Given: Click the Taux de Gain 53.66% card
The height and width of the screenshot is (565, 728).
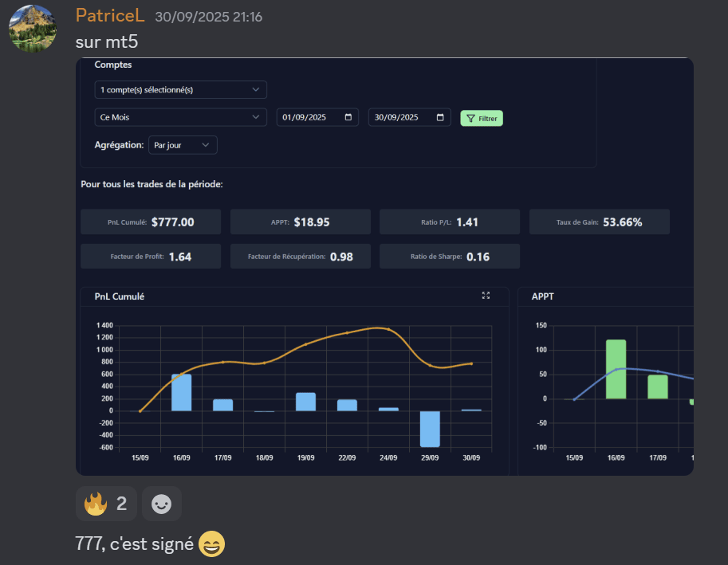Looking at the screenshot, I should [599, 222].
